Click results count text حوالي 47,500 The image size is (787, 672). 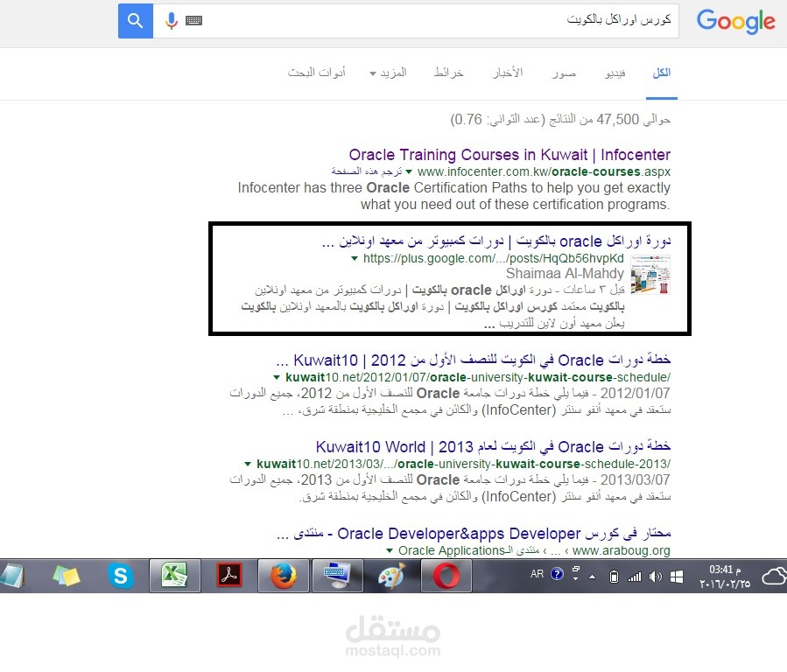click(560, 119)
